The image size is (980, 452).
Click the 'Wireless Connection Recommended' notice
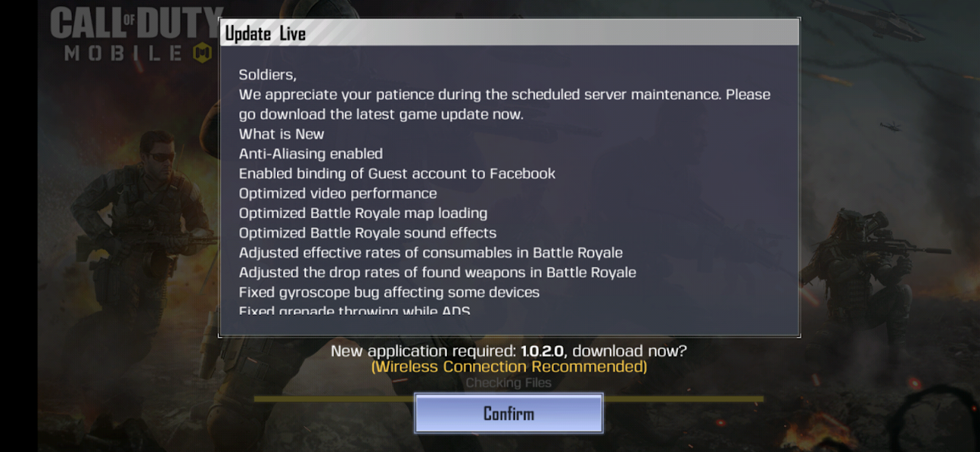click(509, 367)
